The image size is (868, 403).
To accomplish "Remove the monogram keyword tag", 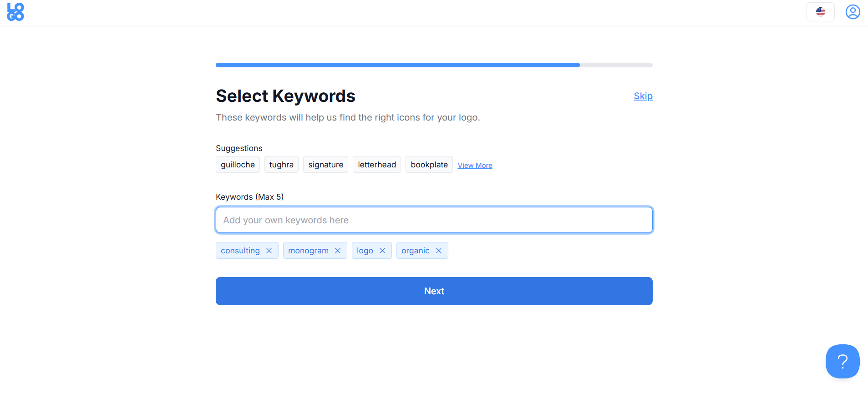I will tap(338, 251).
